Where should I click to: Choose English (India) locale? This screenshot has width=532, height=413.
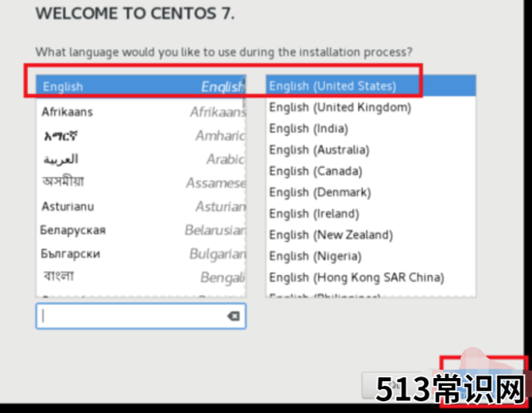pos(370,129)
